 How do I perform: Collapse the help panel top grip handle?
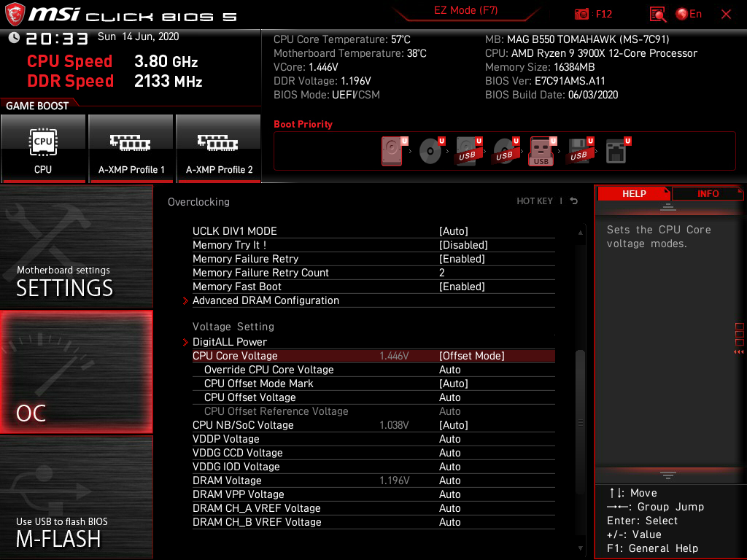[667, 207]
